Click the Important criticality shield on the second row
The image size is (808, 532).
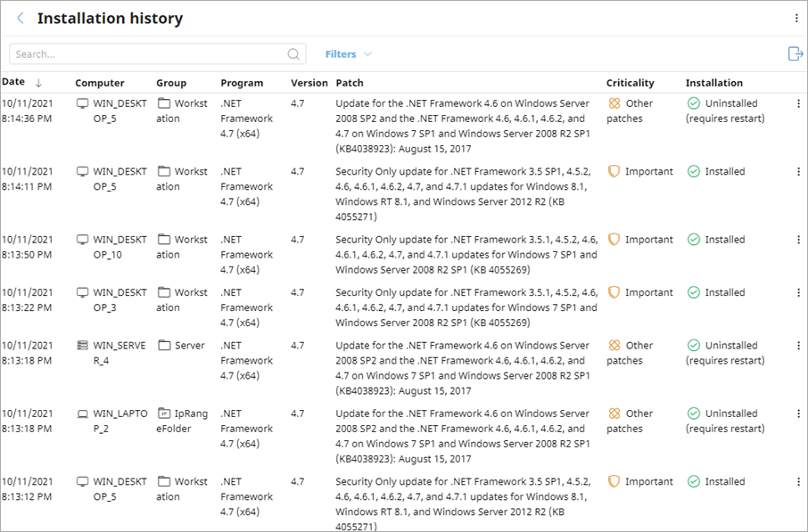click(x=614, y=171)
